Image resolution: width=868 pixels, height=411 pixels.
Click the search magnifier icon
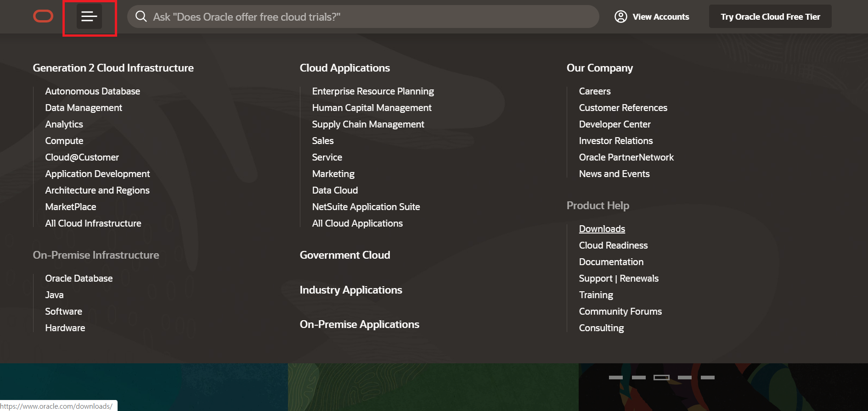pyautogui.click(x=141, y=17)
